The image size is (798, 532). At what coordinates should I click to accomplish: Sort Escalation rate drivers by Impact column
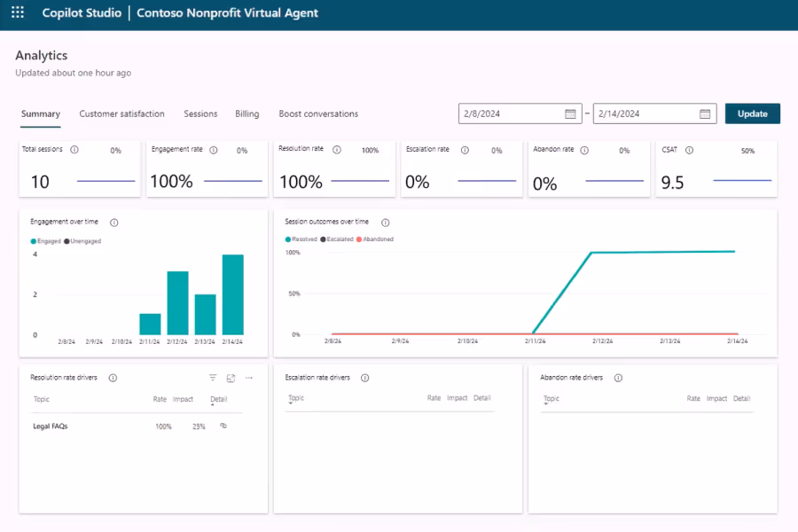457,398
